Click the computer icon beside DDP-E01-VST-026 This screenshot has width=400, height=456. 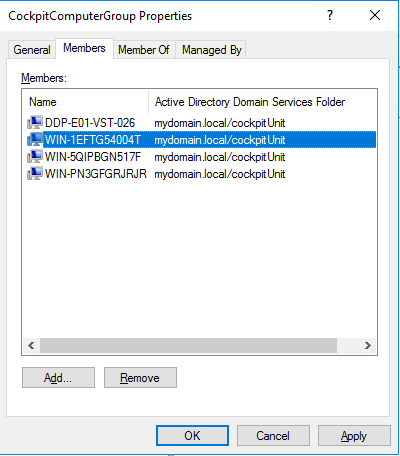coord(35,123)
